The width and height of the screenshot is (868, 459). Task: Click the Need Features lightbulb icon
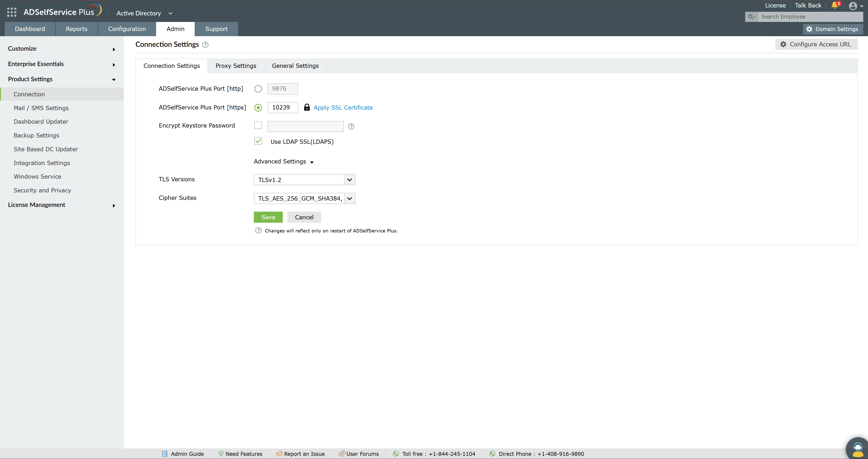coord(221,454)
